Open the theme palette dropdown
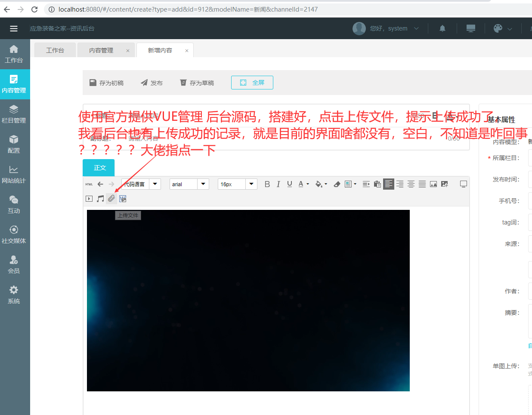Image resolution: width=532 pixels, height=415 pixels. pyautogui.click(x=503, y=28)
